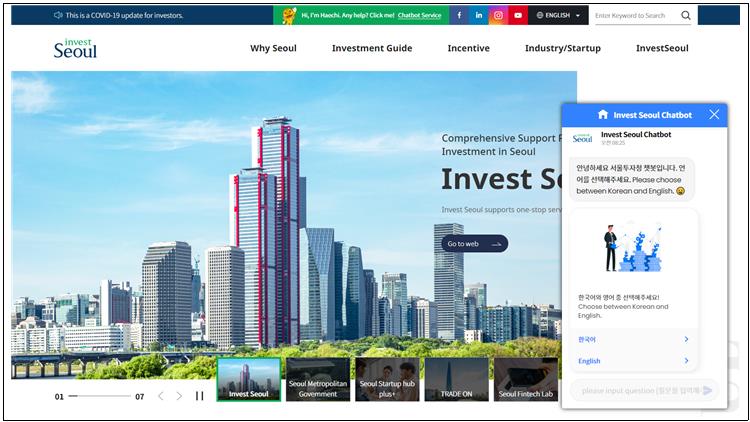
Task: Send the chatbot question with arrow icon
Action: click(x=707, y=391)
